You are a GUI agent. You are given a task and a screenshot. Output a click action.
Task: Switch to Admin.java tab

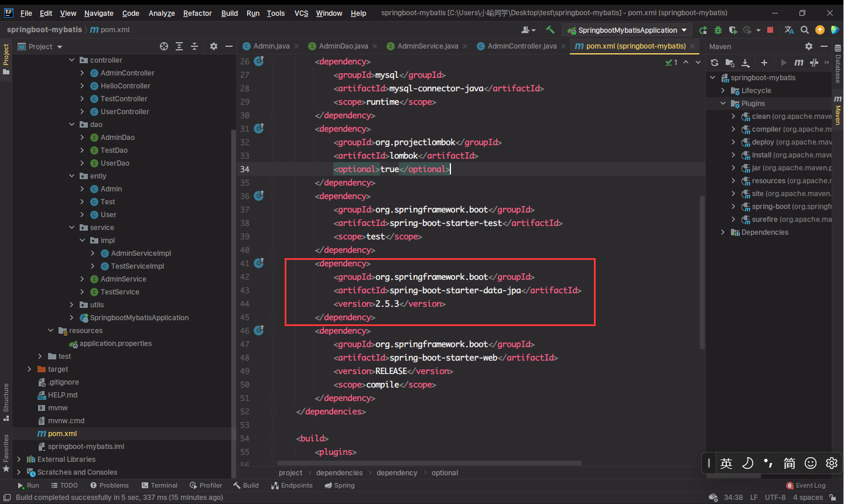271,46
